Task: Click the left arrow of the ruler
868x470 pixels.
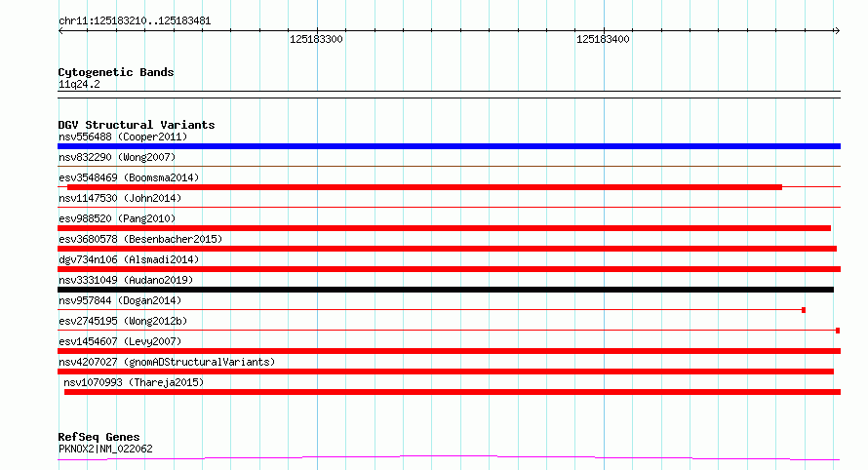Action: tap(60, 31)
